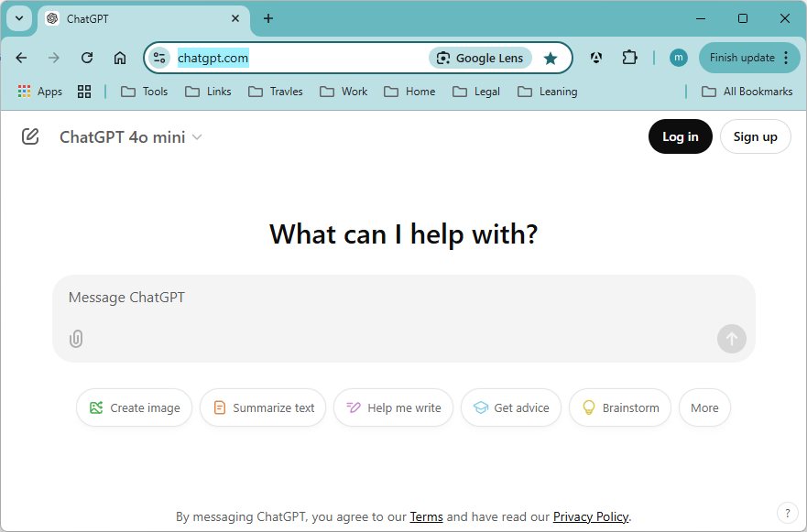807x532 pixels.
Task: Open the Travles bookmark folder
Action: pos(276,92)
